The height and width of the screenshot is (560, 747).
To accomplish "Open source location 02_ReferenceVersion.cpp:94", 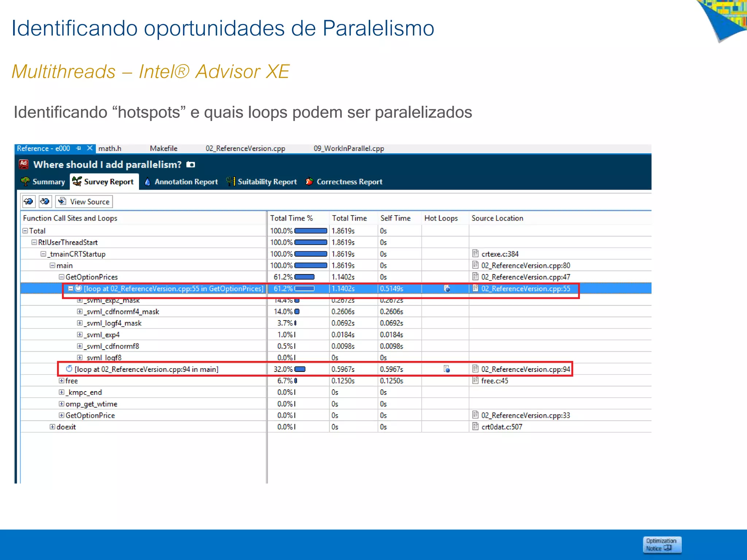I will click(526, 369).
